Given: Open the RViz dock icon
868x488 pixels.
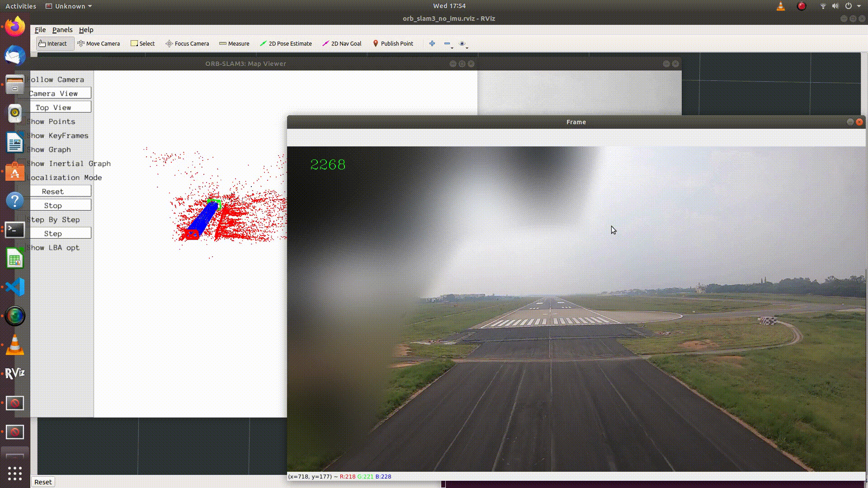Looking at the screenshot, I should point(15,373).
